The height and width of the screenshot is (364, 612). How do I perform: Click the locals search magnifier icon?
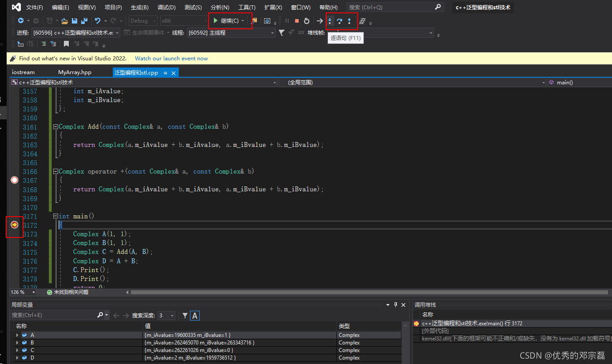[100, 315]
